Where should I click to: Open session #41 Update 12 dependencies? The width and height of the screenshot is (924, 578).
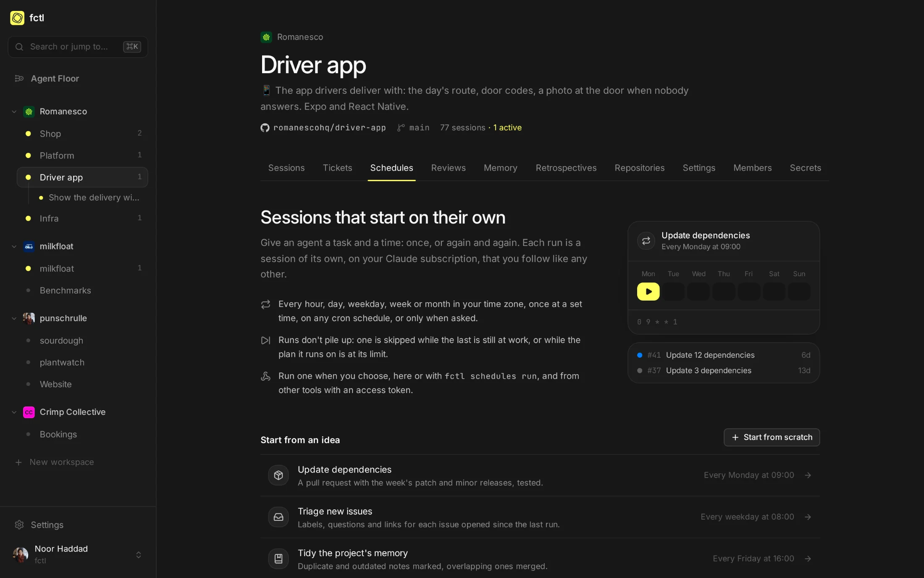pyautogui.click(x=724, y=355)
